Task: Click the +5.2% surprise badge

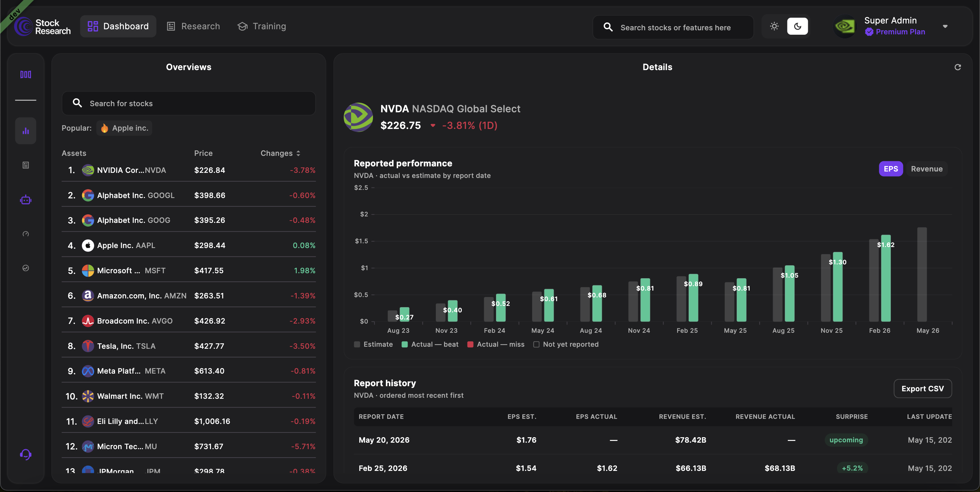Action: [x=852, y=468]
